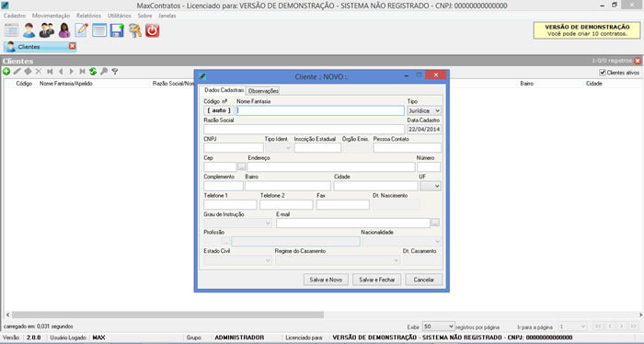Click the Nome Fantasia/Apelido column header

[x=66, y=84]
